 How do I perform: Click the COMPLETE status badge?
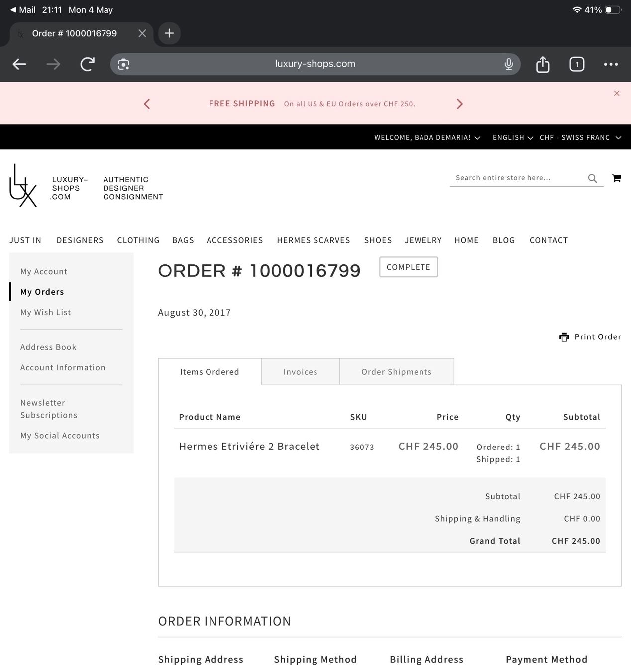point(409,267)
